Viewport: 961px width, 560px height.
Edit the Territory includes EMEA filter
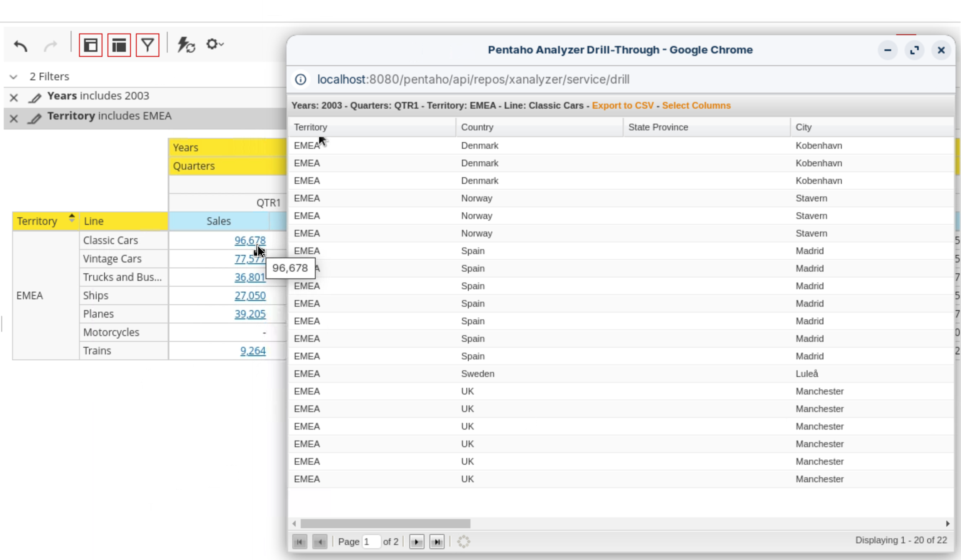[x=34, y=119]
